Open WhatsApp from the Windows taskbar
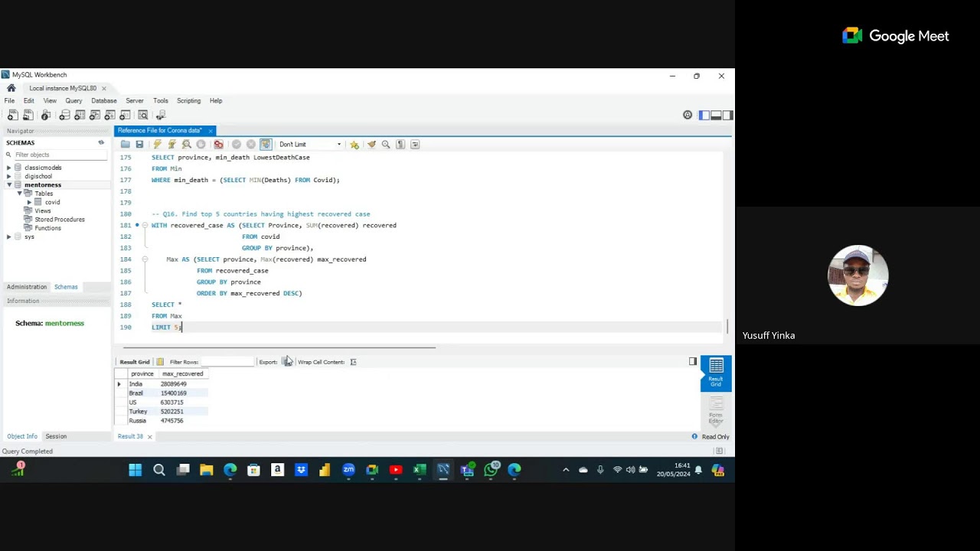The width and height of the screenshot is (980, 551). tap(491, 470)
